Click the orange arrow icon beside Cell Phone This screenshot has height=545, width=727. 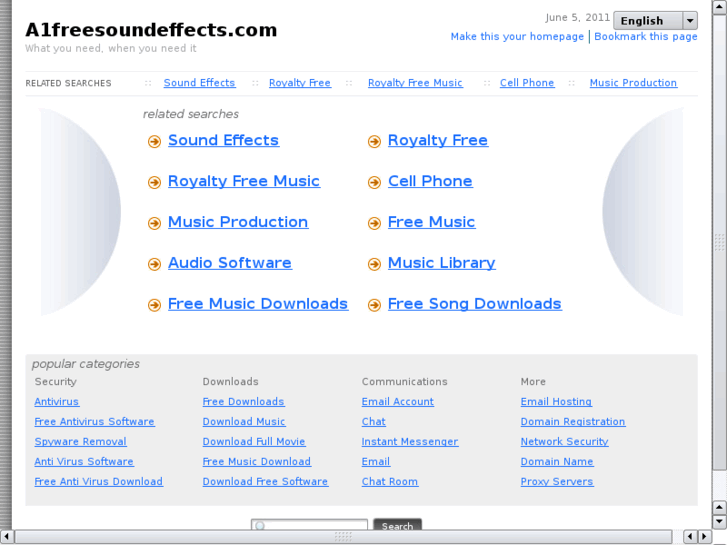click(x=374, y=183)
